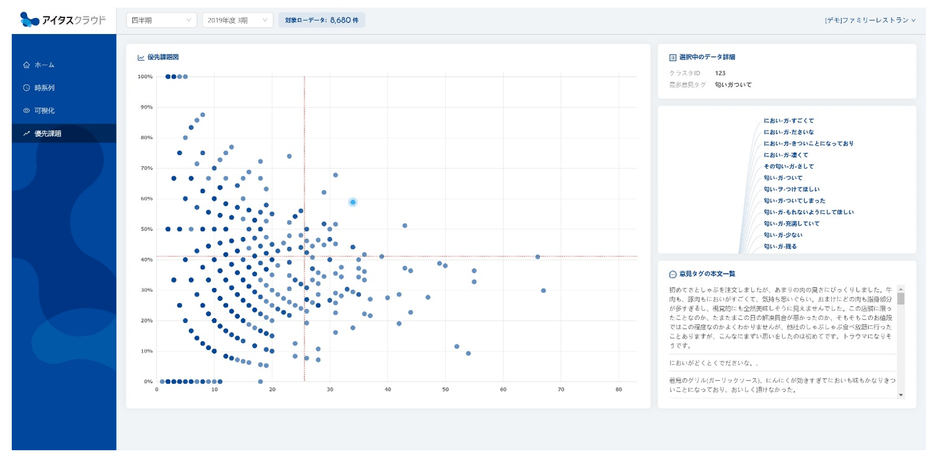Click the アイタスクラウド logo
This screenshot has width=940, height=459.
[x=62, y=19]
